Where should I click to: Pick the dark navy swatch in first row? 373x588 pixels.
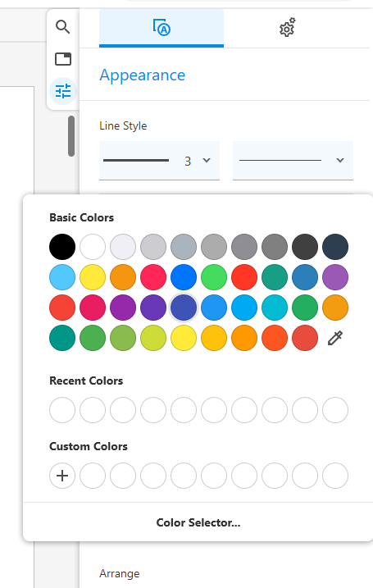(x=335, y=247)
